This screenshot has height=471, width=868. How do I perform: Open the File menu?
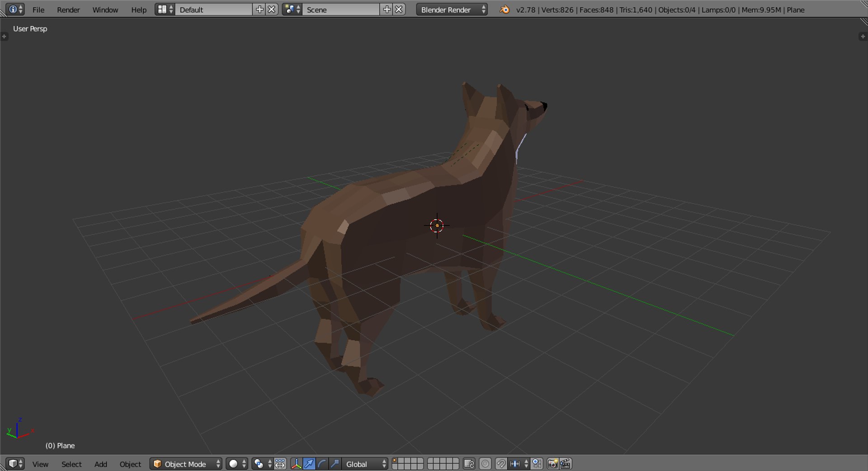click(x=38, y=10)
